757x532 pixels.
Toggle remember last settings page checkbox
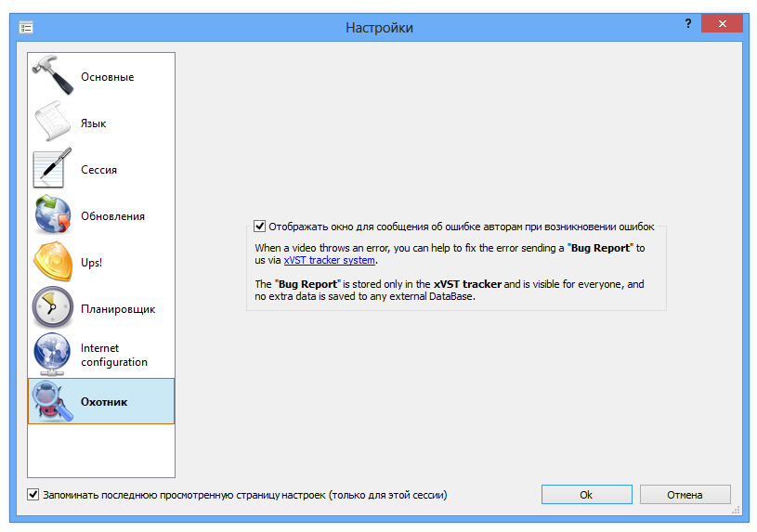pos(33,494)
